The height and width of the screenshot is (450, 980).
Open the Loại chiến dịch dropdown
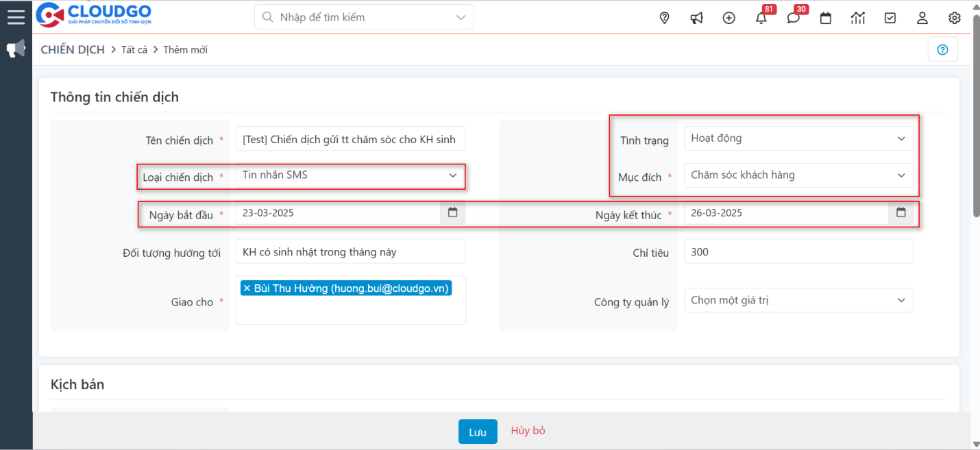(x=452, y=175)
